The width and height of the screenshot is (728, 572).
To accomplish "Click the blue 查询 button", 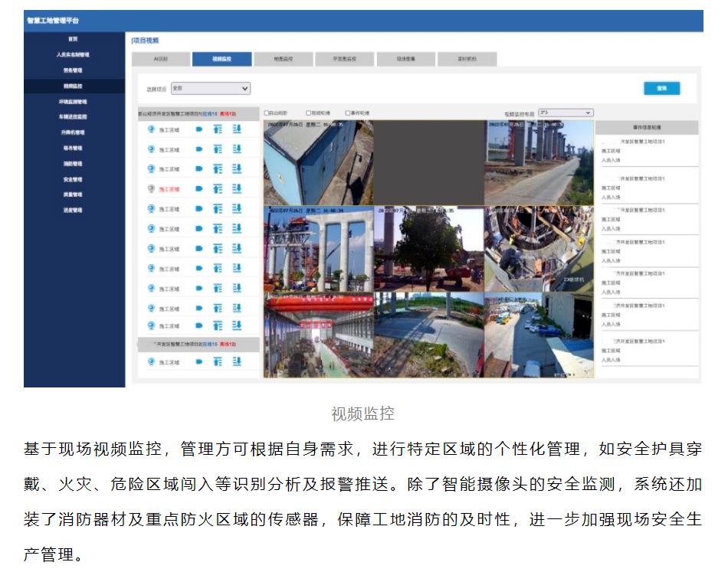I will point(661,88).
